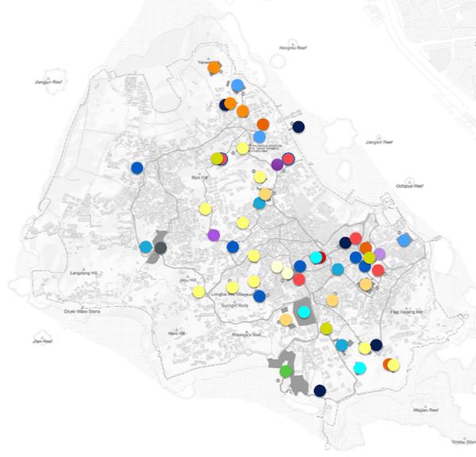Select the northernmost orange marker at Yanwei
The width and height of the screenshot is (476, 457).
click(x=213, y=68)
